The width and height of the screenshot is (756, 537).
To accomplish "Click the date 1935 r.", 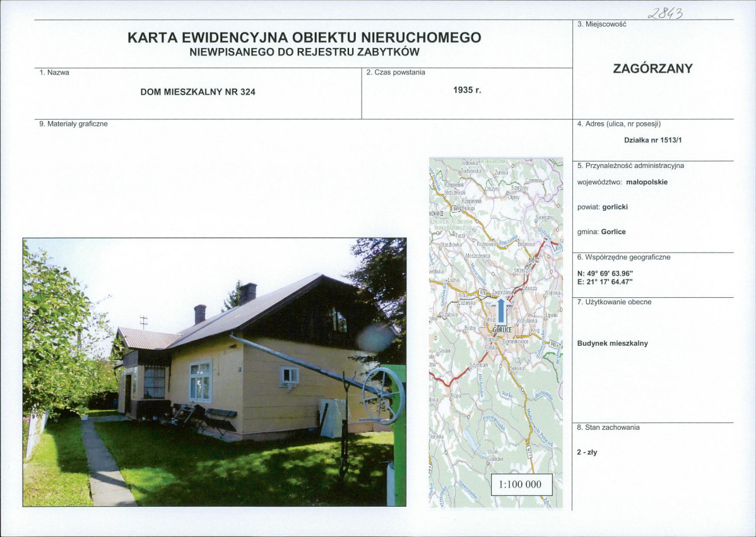I will (467, 90).
